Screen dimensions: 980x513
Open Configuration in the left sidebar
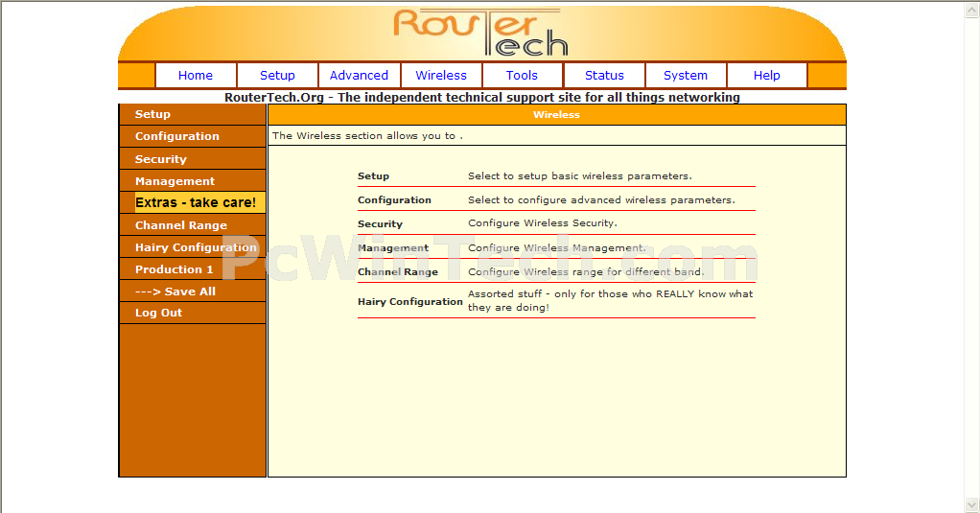pos(193,136)
